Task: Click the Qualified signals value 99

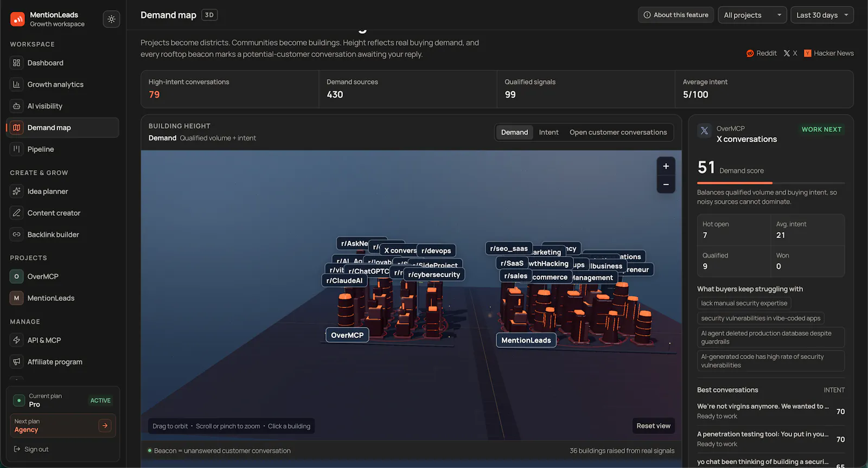Action: click(510, 94)
